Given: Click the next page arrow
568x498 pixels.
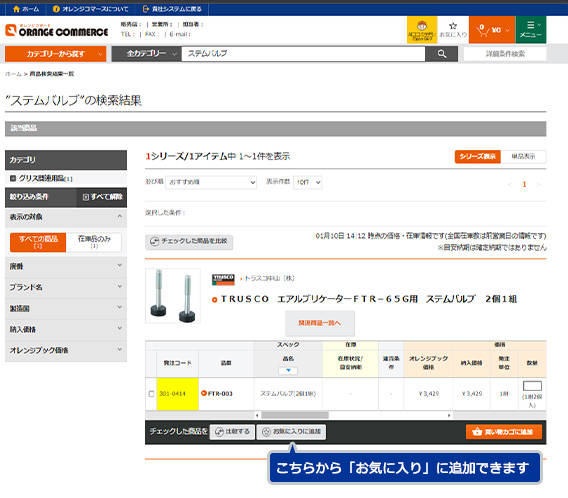Looking at the screenshot, I should 538,185.
